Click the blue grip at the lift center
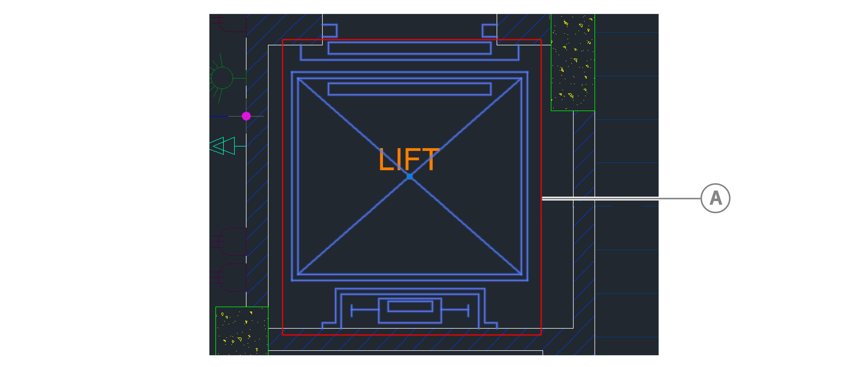The image size is (868, 367). [x=409, y=176]
